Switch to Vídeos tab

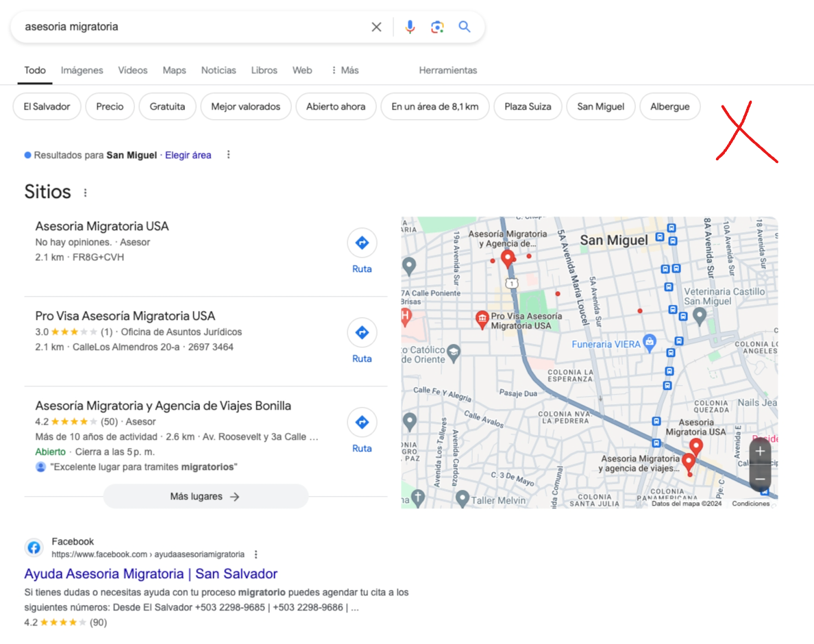(x=132, y=70)
